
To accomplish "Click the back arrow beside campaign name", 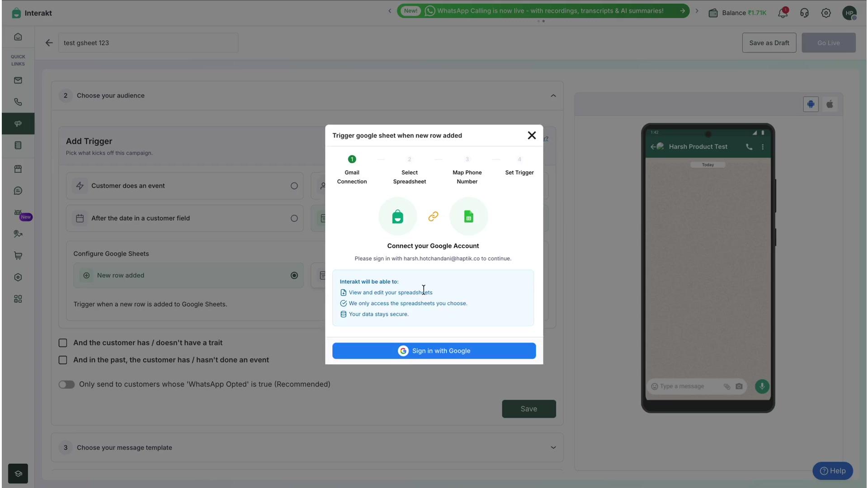I will pos(49,43).
